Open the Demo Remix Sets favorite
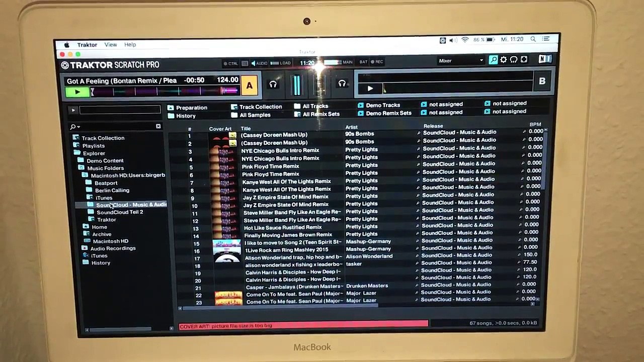The image size is (644, 362). tap(384, 113)
